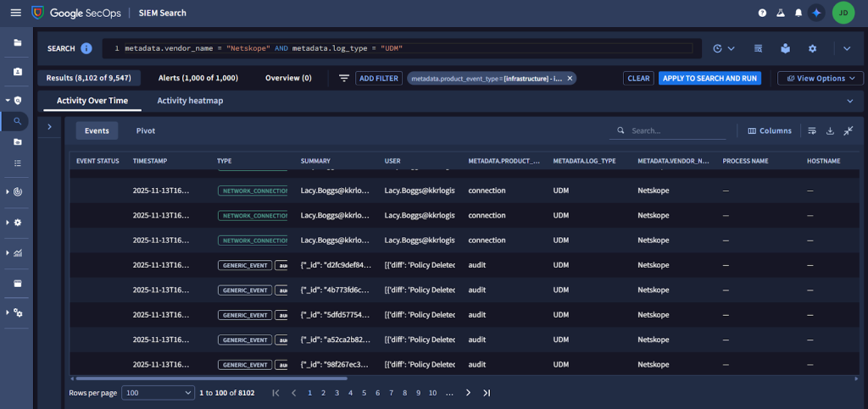
Task: Click the PROCESS NAME column header
Action: (x=746, y=161)
